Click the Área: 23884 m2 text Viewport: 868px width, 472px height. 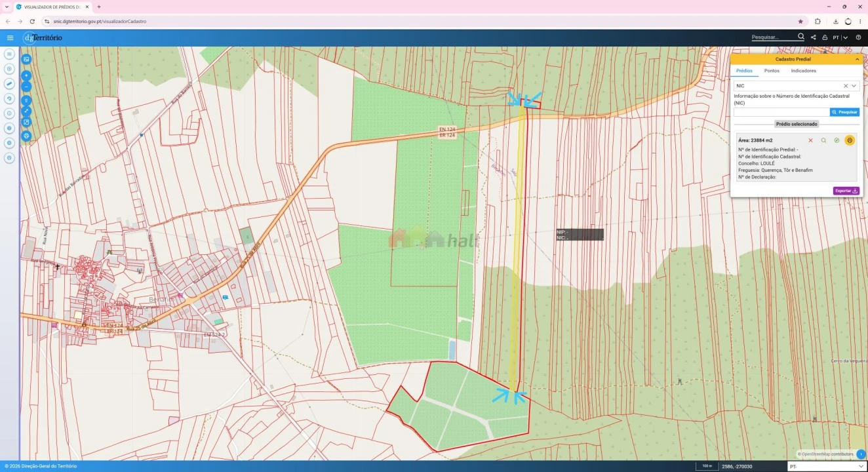point(755,140)
